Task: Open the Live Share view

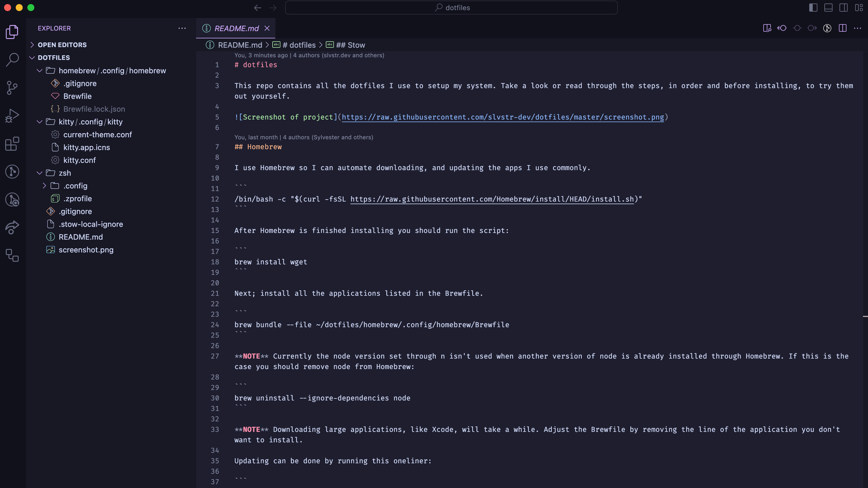Action: [x=13, y=227]
